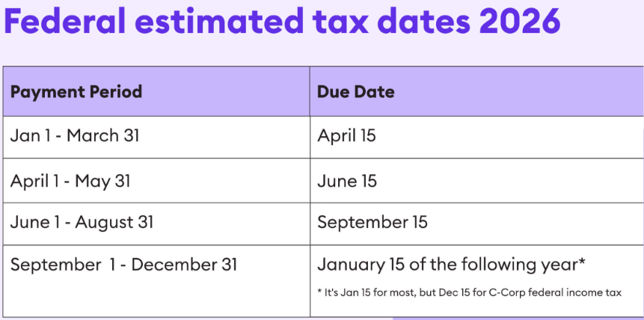The width and height of the screenshot is (644, 320).
Task: Click the "September 15" due date cell
Action: point(372,222)
